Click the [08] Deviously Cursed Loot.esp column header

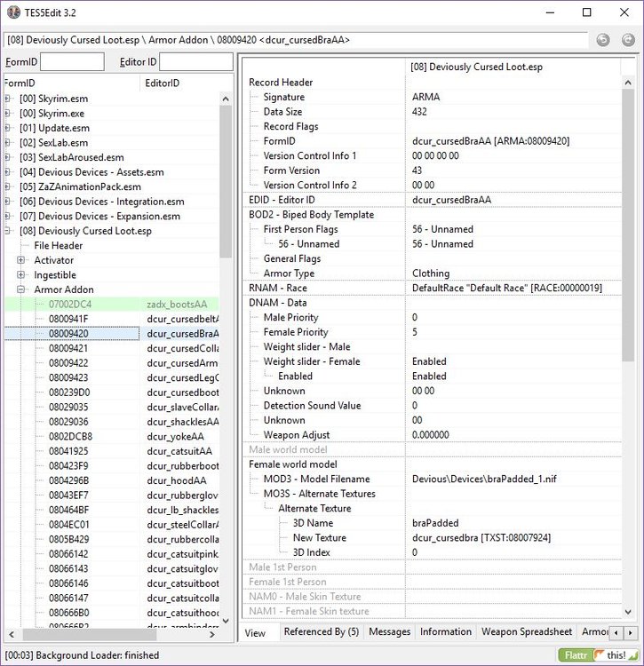513,67
